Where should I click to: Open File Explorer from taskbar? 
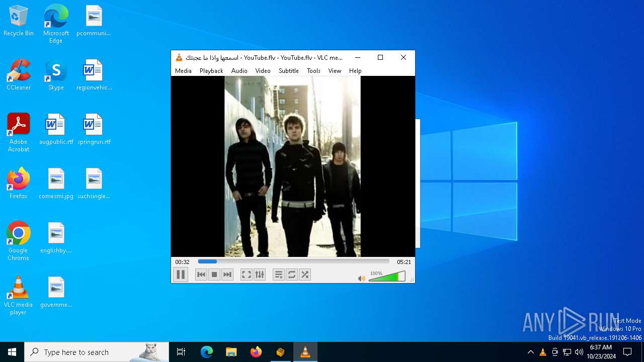231,352
